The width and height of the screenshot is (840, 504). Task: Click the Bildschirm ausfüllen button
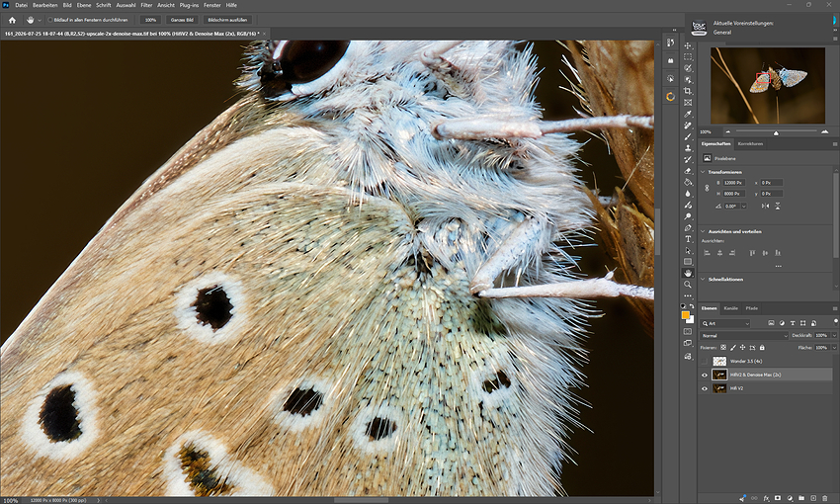click(227, 20)
